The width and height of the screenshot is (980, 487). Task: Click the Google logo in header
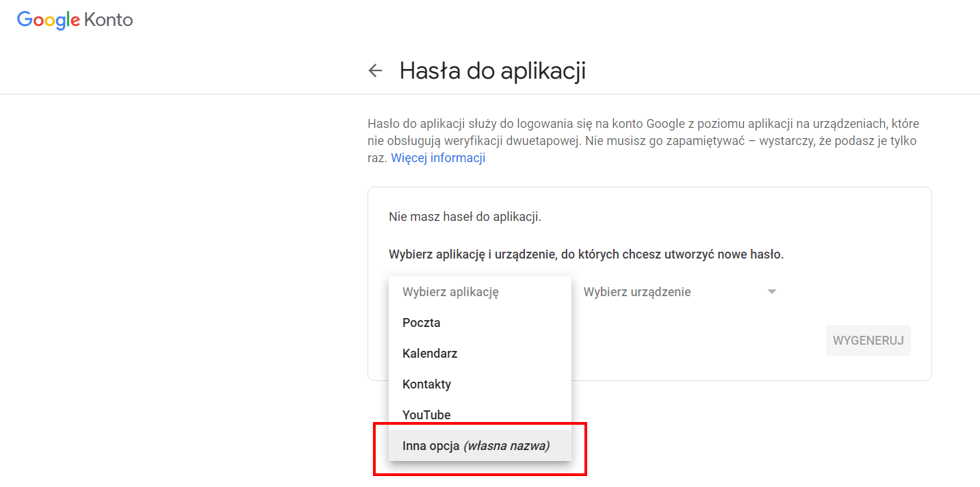49,20
